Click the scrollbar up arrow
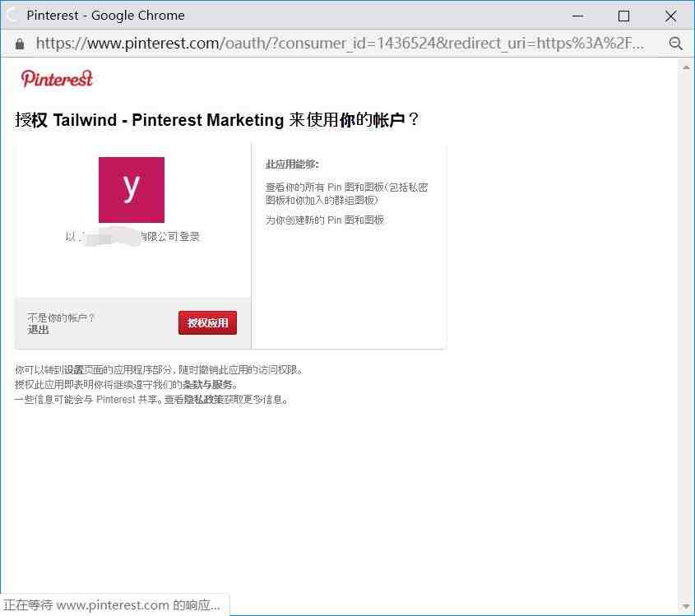This screenshot has width=695, height=616. [686, 67]
